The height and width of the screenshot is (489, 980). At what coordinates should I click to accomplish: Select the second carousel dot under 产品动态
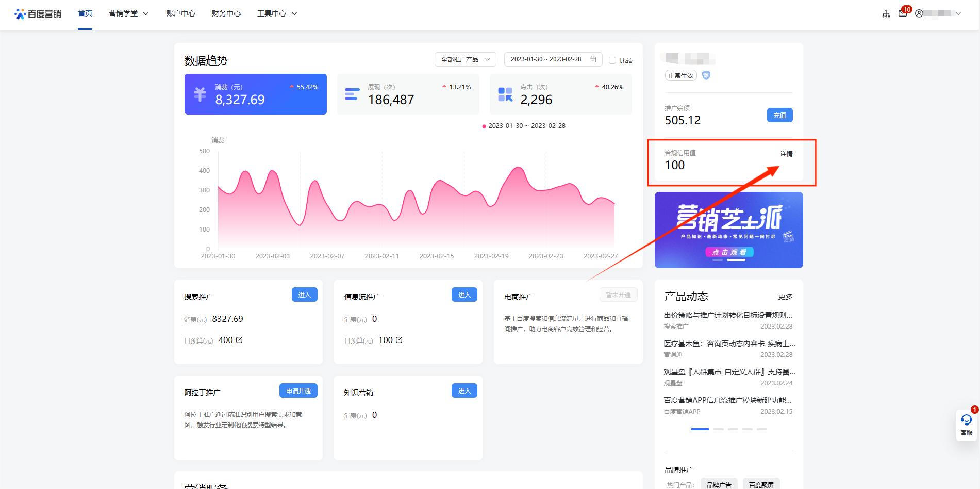[718, 429]
